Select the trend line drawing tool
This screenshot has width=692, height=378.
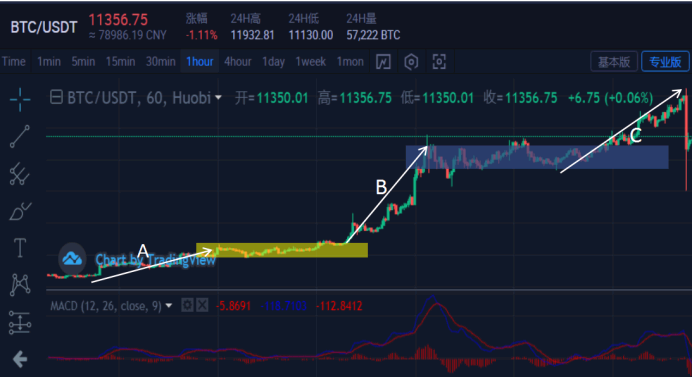[x=20, y=136]
